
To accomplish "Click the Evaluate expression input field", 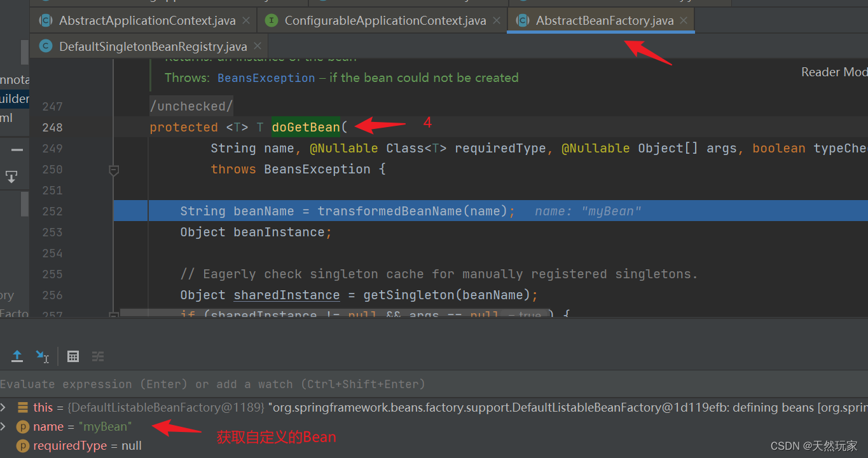I will click(x=434, y=384).
